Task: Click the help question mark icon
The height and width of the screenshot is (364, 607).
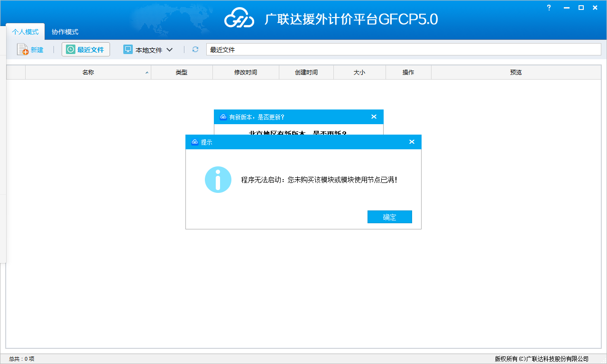Action: [x=549, y=8]
